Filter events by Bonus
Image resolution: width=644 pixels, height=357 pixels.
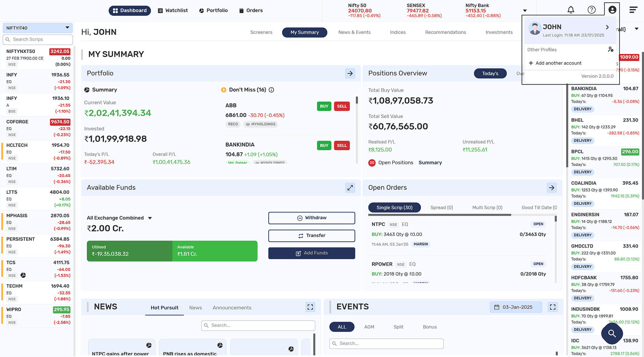pos(430,327)
